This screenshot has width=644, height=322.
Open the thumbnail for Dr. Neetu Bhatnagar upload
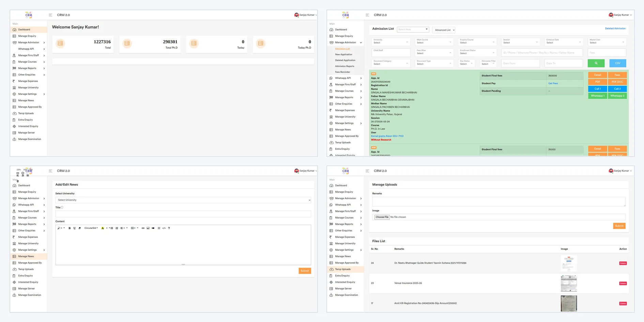tap(569, 263)
